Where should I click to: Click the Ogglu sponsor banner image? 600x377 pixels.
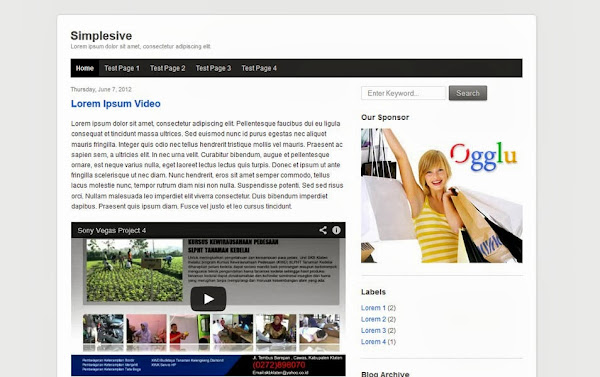[x=442, y=196]
